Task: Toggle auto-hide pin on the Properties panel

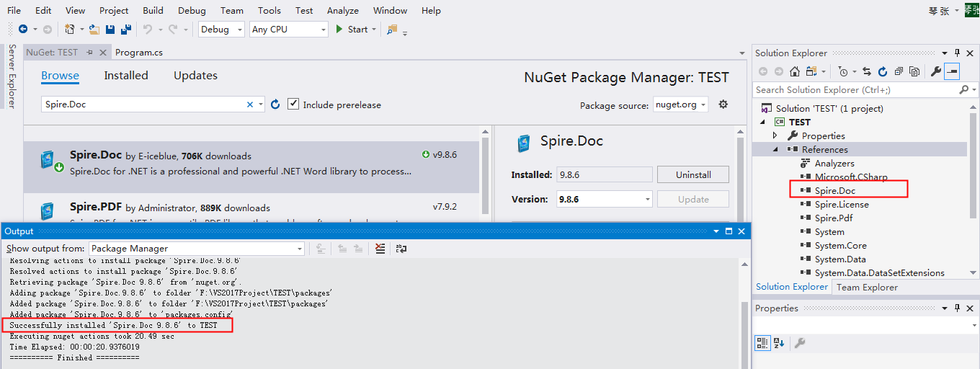Action: point(958,308)
